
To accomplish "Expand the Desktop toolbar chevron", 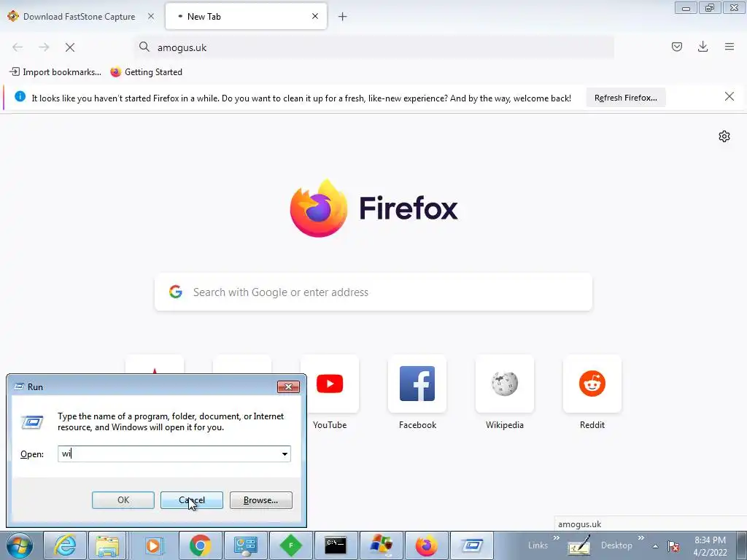I will click(640, 537).
